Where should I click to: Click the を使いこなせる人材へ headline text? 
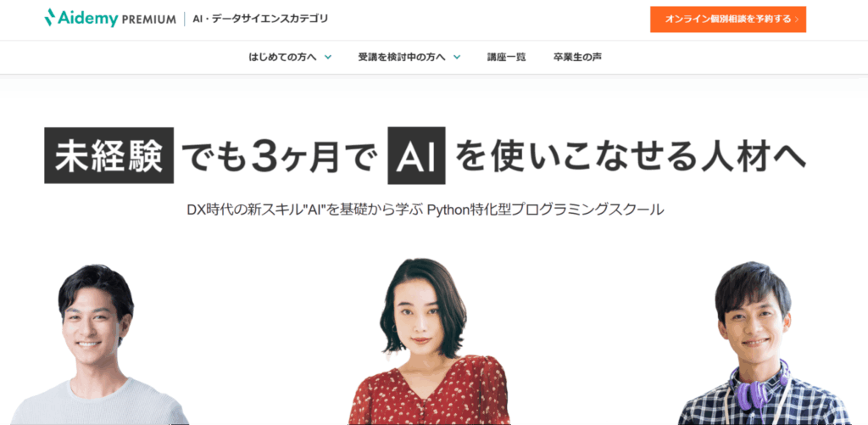631,157
